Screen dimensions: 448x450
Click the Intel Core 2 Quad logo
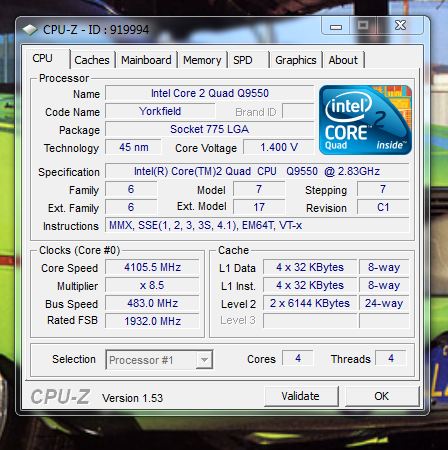(x=365, y=120)
